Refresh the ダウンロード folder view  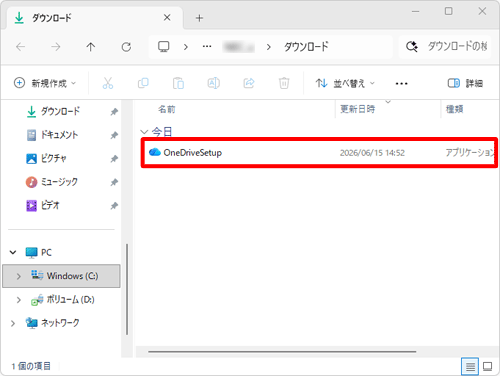(126, 47)
